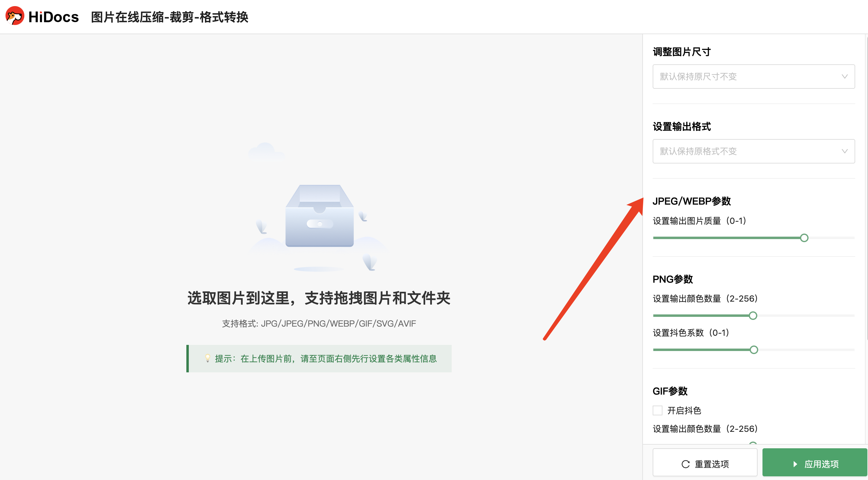
Task: Click the PNG color count slider handle
Action: pyautogui.click(x=753, y=316)
